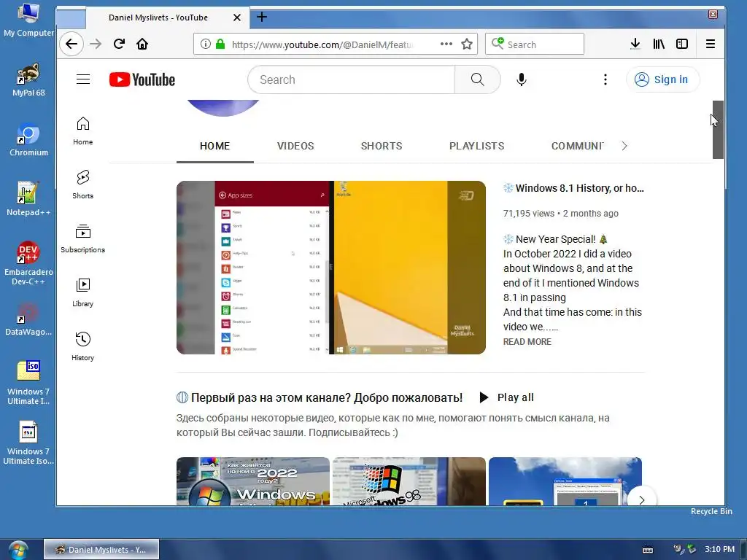Open page actions three-dot menu in address bar
The image size is (747, 560).
[446, 44]
